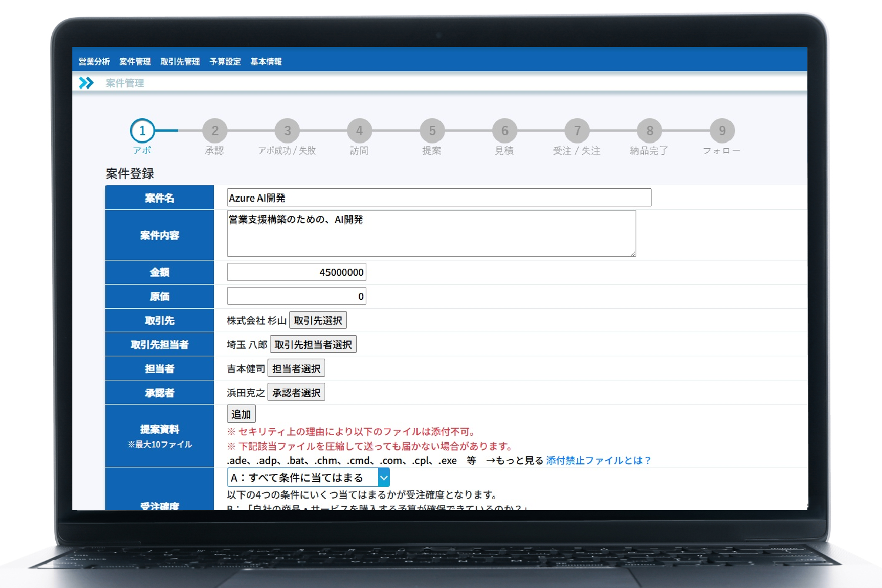The image size is (882, 588).
Task: Click the 承認者選択 button
Action: [296, 392]
